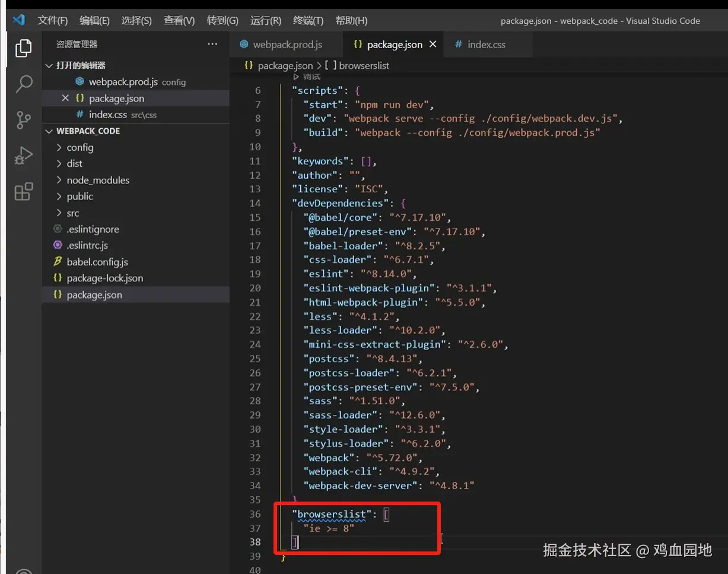The height and width of the screenshot is (574, 728).
Task: Open the Extensions view
Action: coord(23,192)
